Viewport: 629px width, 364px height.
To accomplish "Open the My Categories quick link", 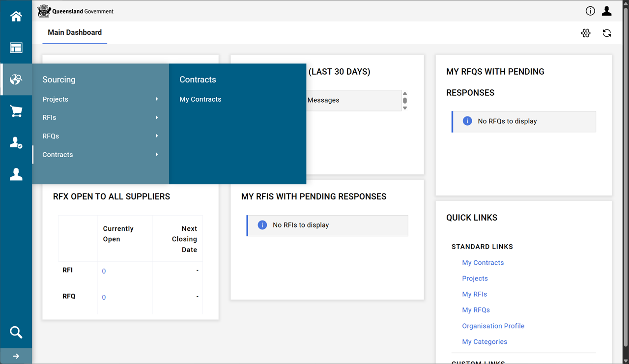I will pos(484,342).
